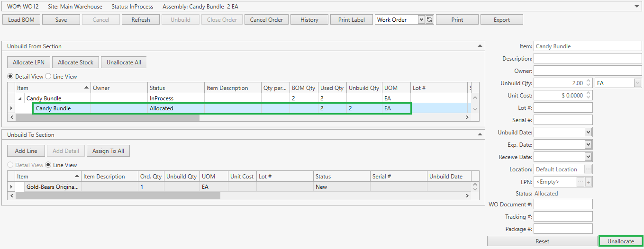The image size is (644, 249).
Task: Click the Tracking # input field
Action: coord(563,217)
